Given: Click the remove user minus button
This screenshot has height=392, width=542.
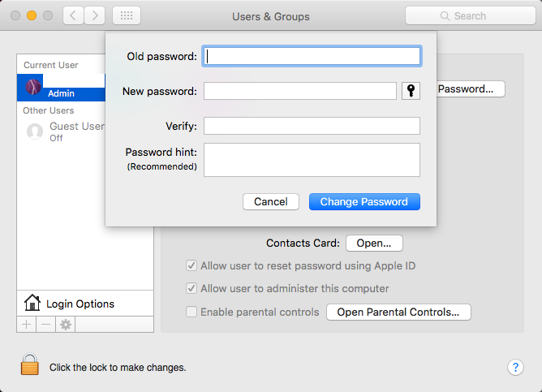Looking at the screenshot, I should point(45,324).
